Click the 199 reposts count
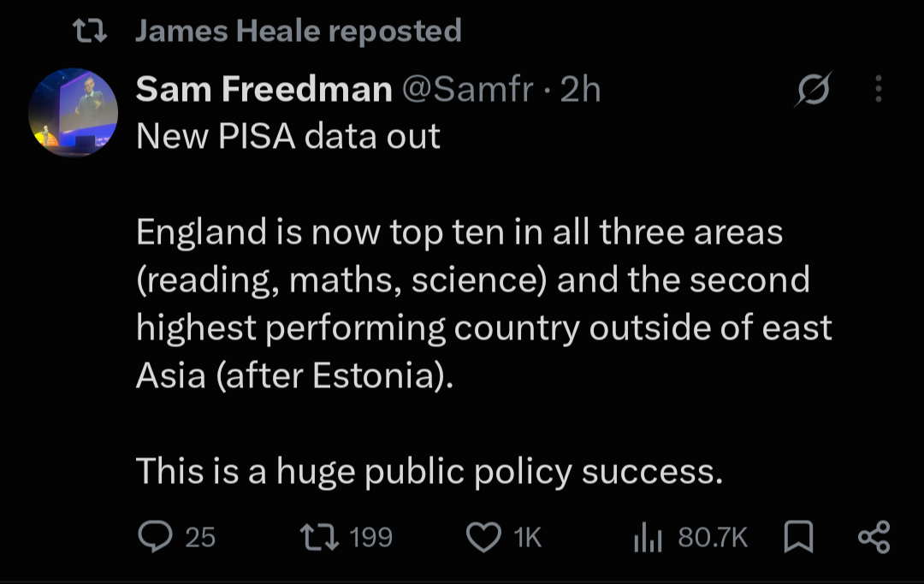 point(370,537)
